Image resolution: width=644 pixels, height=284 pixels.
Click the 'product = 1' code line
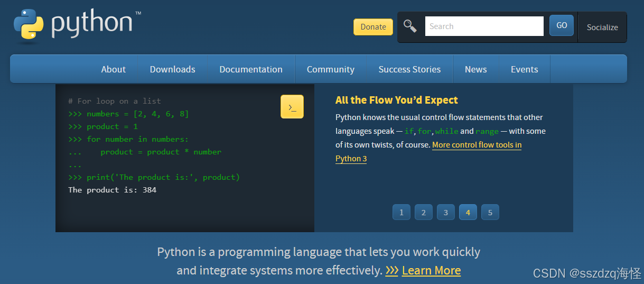pyautogui.click(x=103, y=126)
